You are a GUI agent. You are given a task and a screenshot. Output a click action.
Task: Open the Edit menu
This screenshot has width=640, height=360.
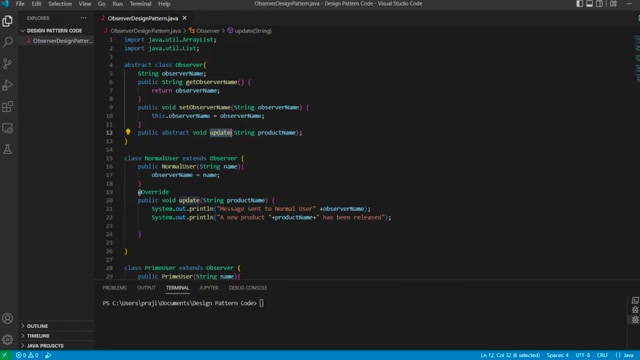(x=36, y=4)
